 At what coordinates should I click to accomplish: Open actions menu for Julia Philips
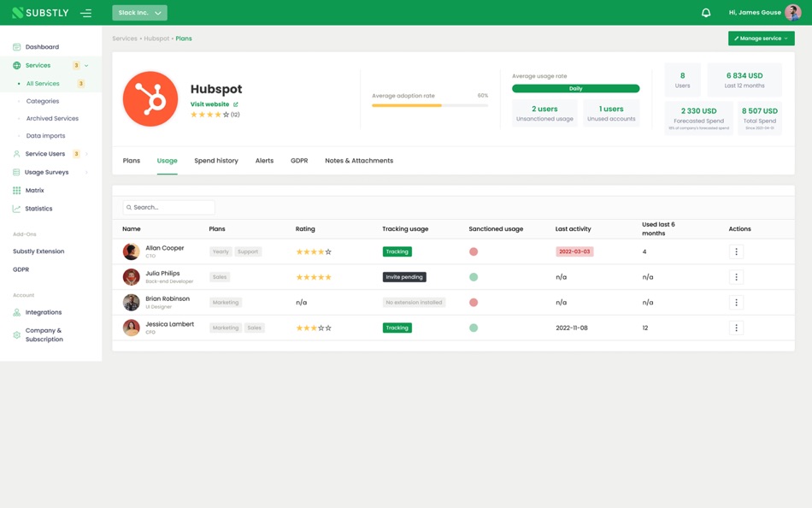coord(736,277)
